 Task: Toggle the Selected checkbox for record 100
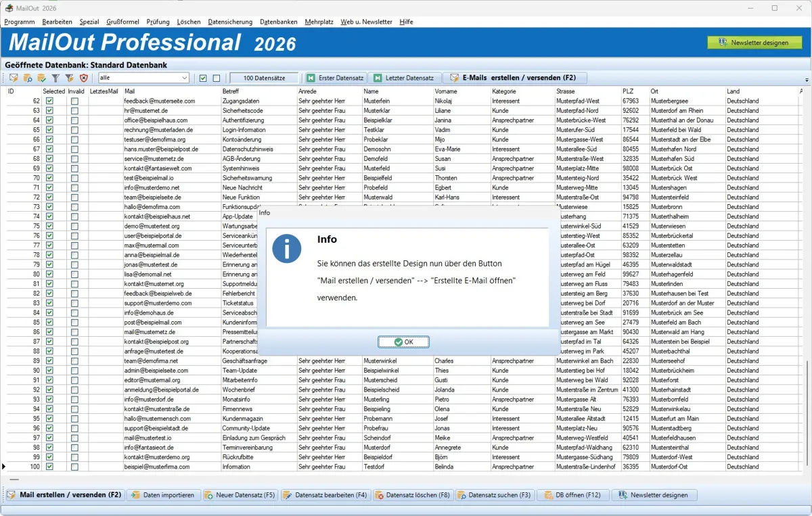[x=49, y=467]
